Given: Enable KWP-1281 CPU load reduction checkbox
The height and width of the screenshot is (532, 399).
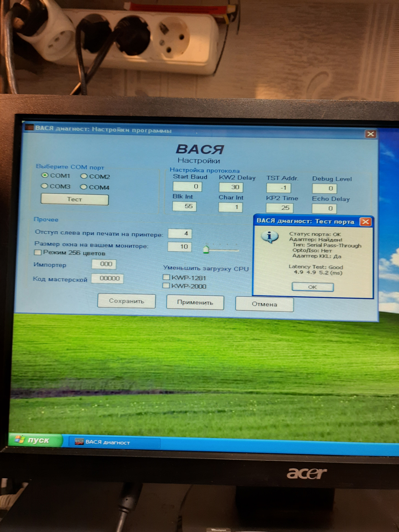Looking at the screenshot, I should coord(166,277).
